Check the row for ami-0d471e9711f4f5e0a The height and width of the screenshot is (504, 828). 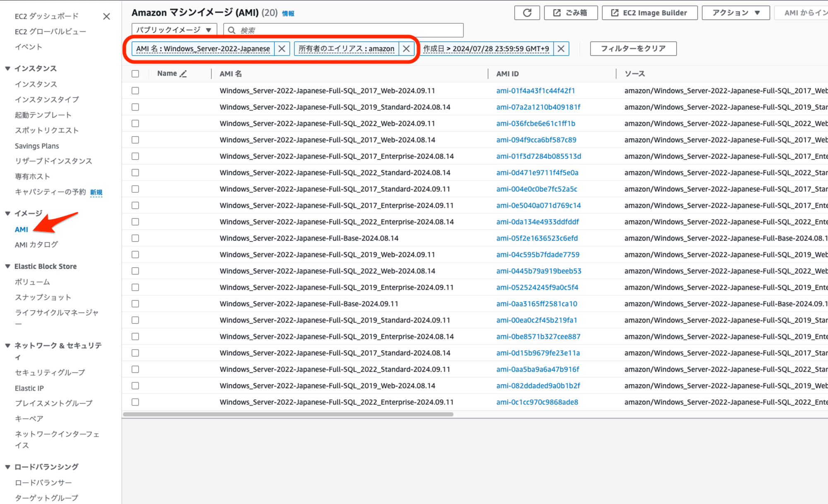coord(135,173)
